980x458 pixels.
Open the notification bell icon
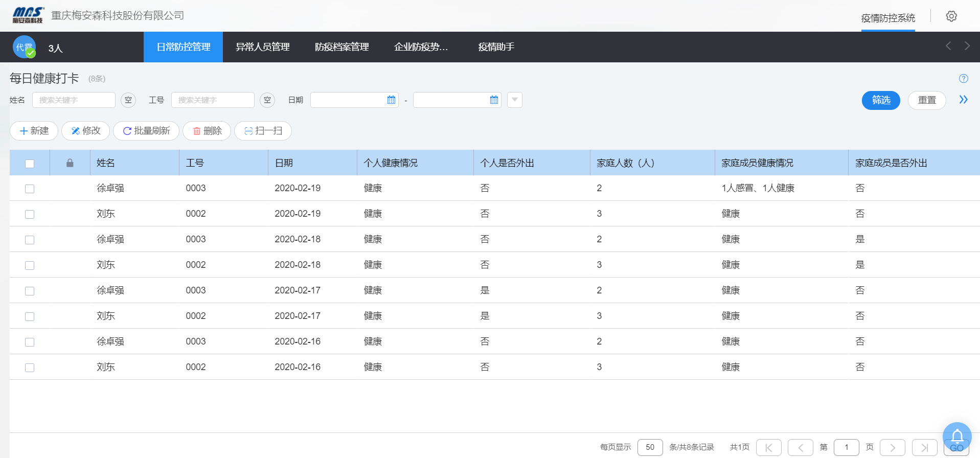tap(956, 436)
